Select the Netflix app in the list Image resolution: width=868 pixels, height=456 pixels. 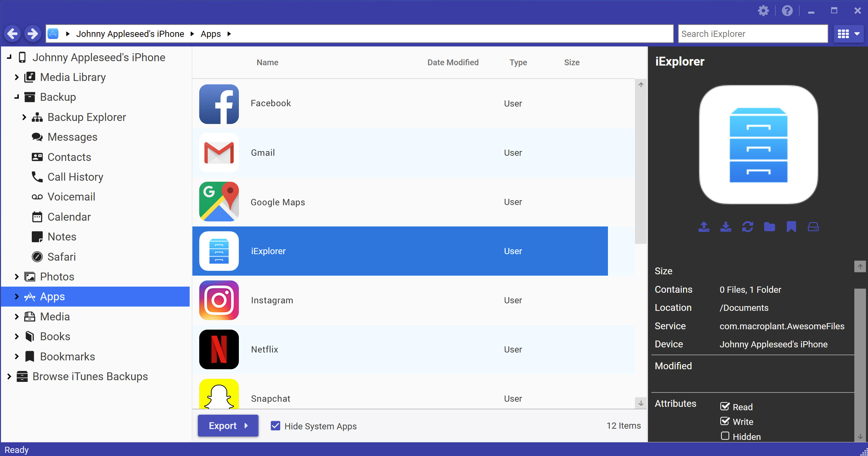(x=400, y=349)
